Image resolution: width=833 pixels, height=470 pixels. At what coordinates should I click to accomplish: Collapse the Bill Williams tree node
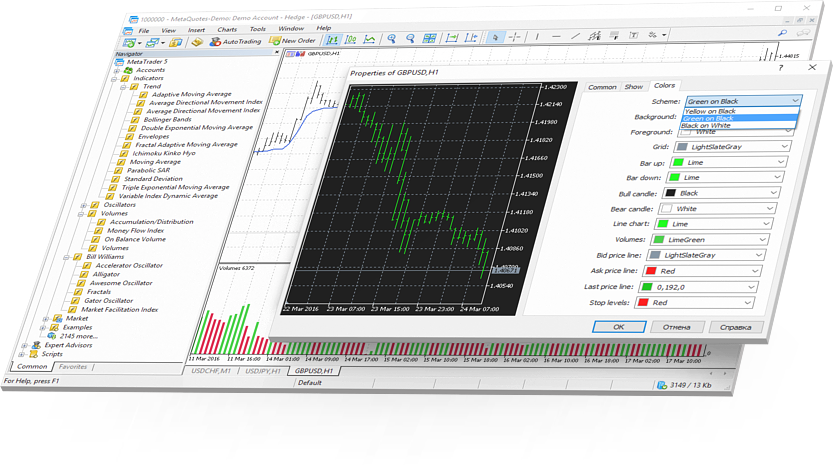66,257
